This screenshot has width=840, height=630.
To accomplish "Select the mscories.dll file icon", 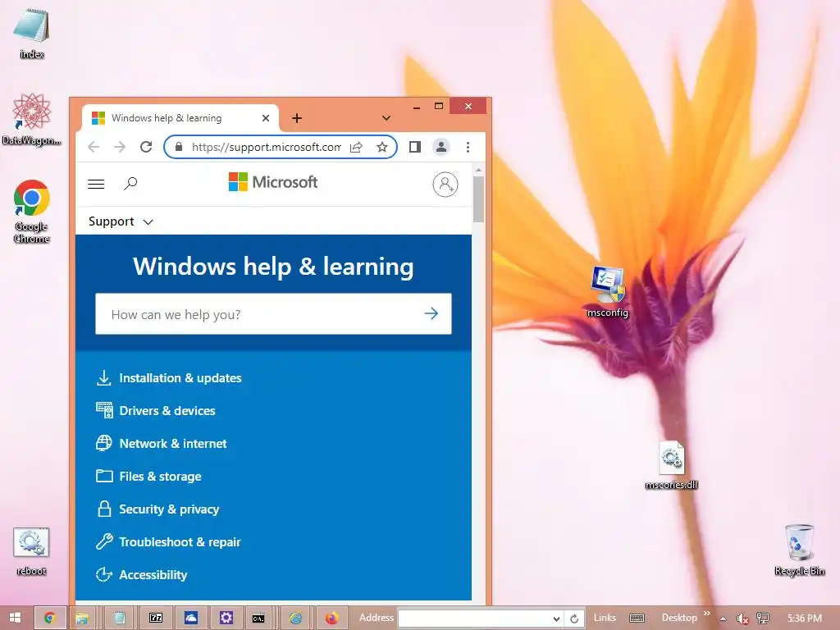I will pos(671,465).
